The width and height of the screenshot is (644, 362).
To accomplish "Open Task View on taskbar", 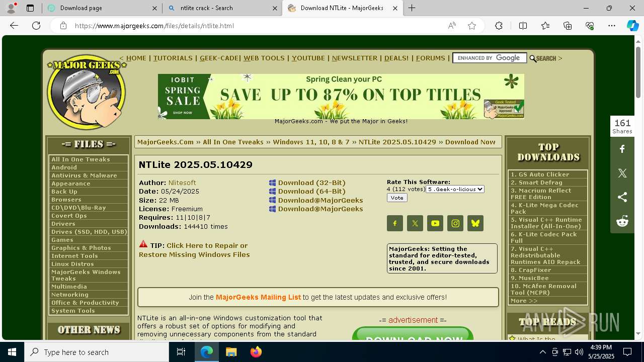I will point(181,352).
